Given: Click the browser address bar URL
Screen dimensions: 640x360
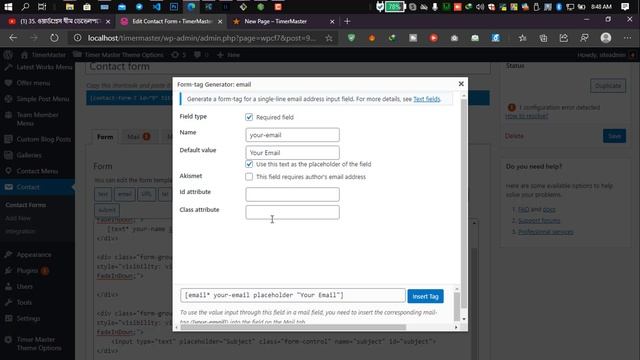Looking at the screenshot, I should (202, 38).
